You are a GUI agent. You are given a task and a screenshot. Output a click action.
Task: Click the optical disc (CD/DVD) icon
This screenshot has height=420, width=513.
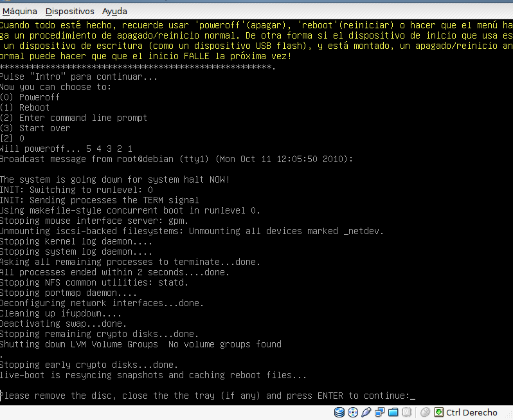click(x=354, y=412)
